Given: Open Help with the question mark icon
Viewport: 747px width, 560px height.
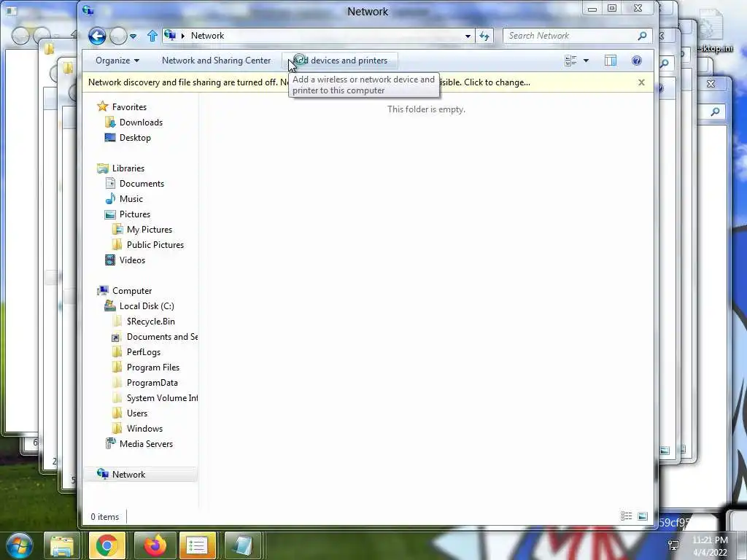Looking at the screenshot, I should (x=636, y=61).
